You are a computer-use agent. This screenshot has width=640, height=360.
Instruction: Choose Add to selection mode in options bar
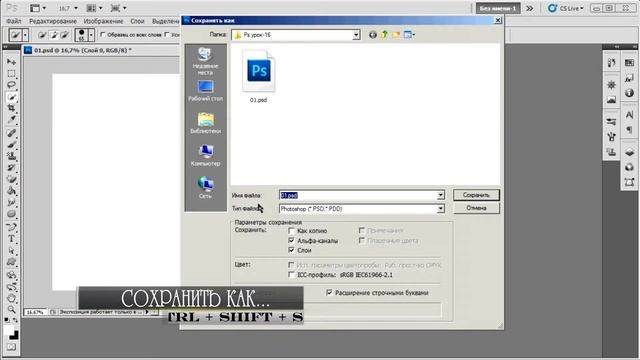click(53, 35)
